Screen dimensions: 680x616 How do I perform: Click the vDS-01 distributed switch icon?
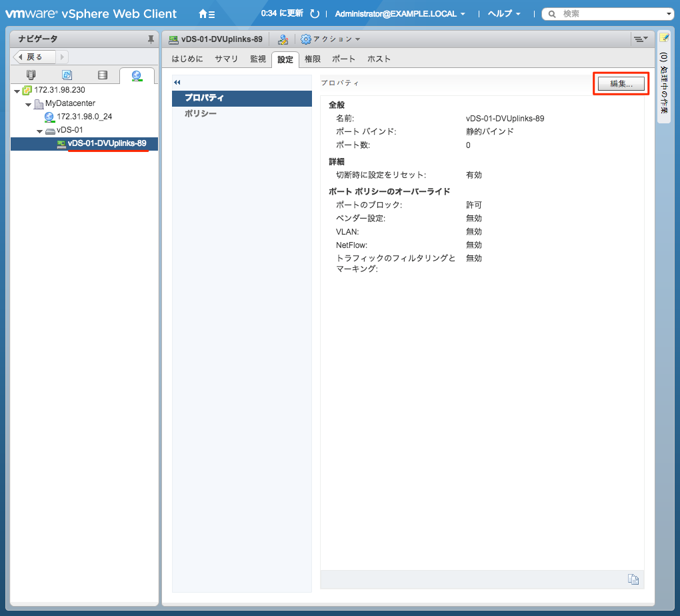click(50, 131)
